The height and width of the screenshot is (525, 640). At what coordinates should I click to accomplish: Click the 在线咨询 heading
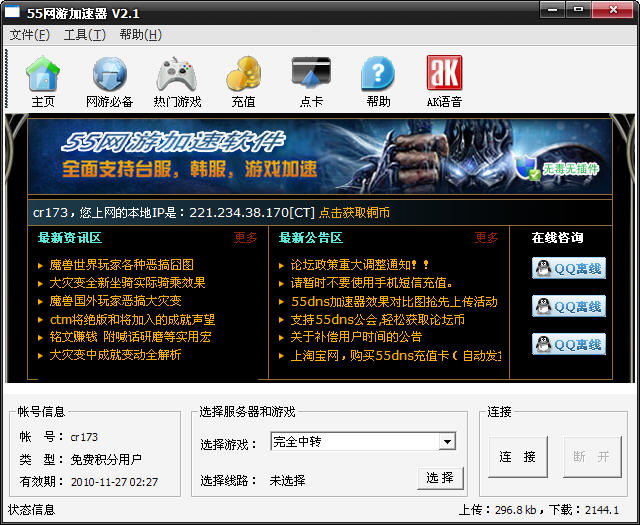coord(558,238)
